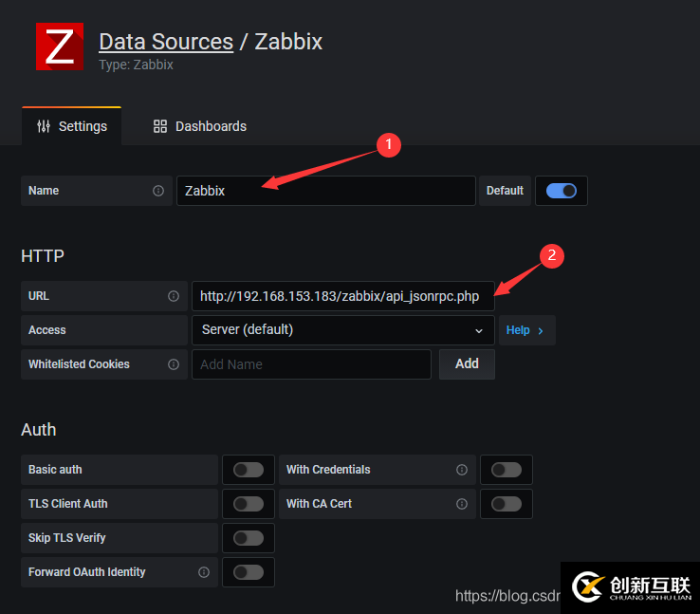Switch to the Settings tab

pyautogui.click(x=71, y=126)
